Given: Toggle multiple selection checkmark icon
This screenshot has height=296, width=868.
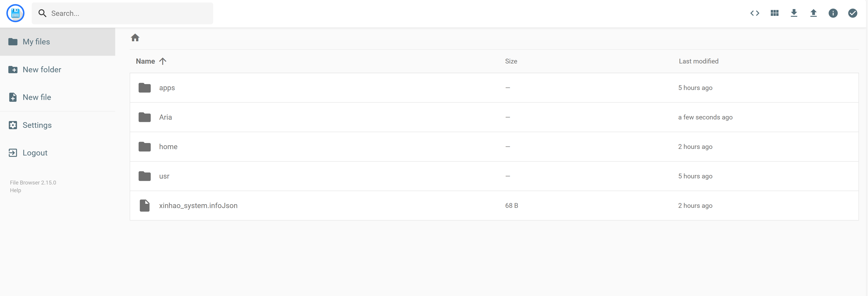Looking at the screenshot, I should coord(852,13).
